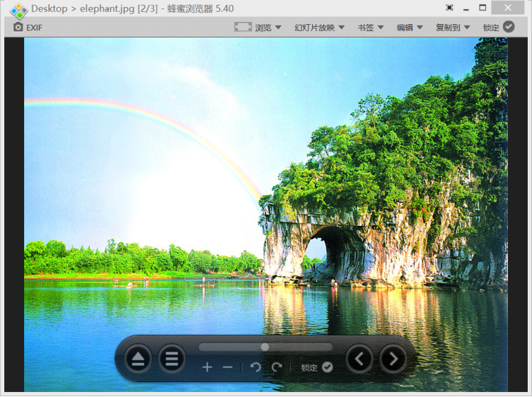Click the EXIF label in the toolbar

click(x=34, y=28)
